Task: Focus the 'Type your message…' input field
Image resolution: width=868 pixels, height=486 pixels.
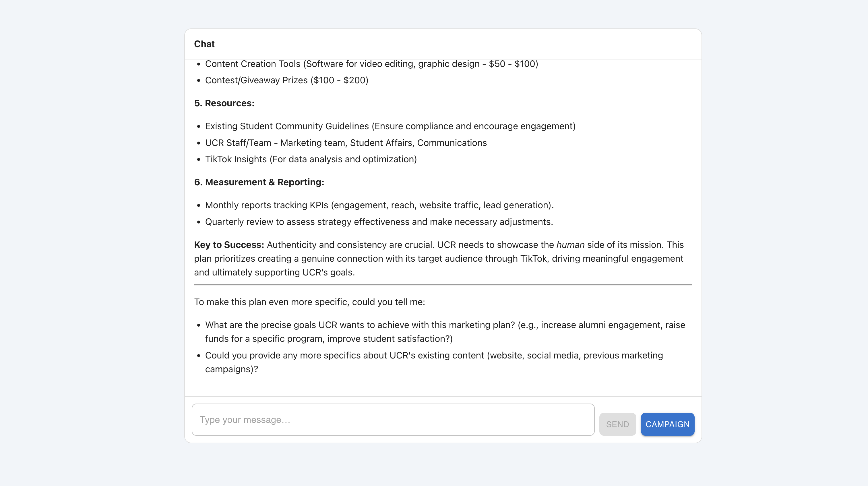Action: pyautogui.click(x=393, y=420)
